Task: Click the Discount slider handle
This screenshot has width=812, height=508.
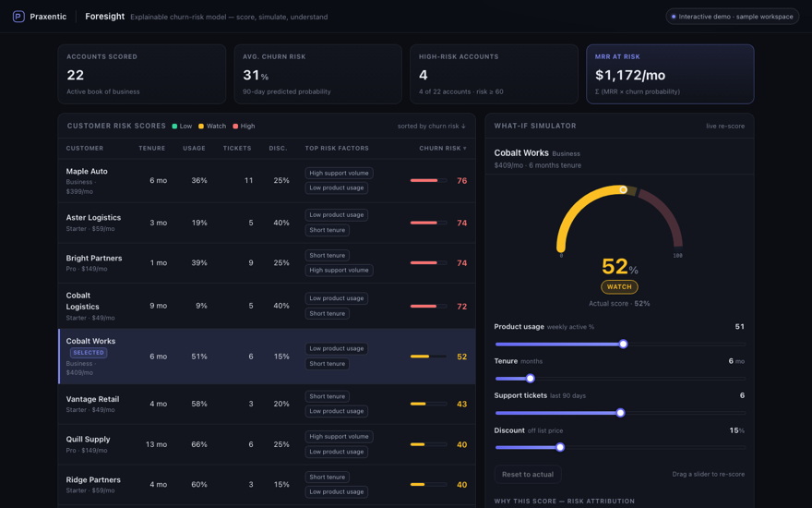Action: click(560, 447)
